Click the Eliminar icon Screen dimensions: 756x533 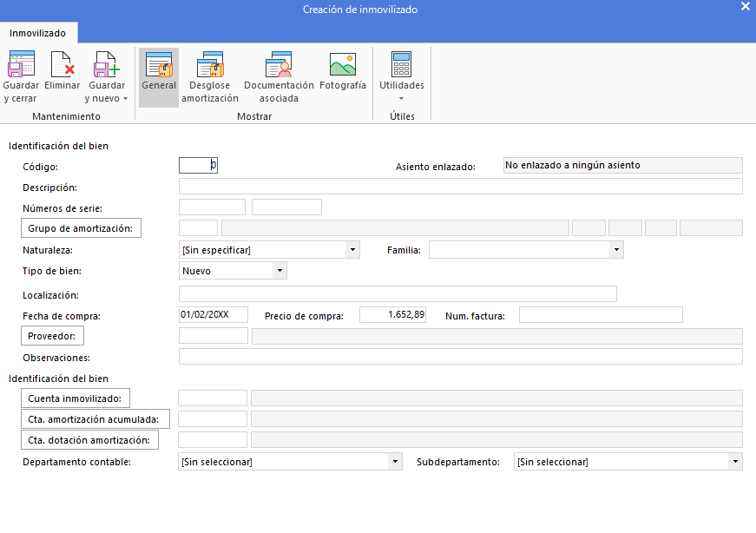coord(62,64)
